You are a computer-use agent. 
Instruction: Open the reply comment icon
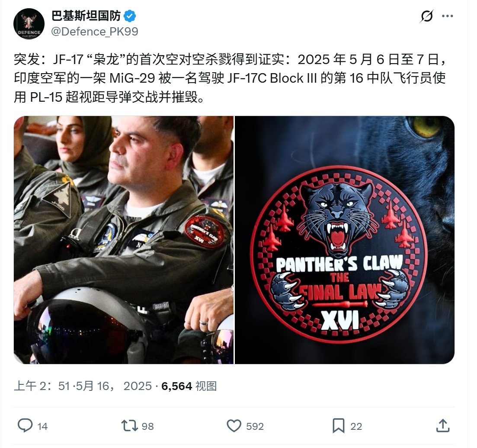tap(25, 425)
